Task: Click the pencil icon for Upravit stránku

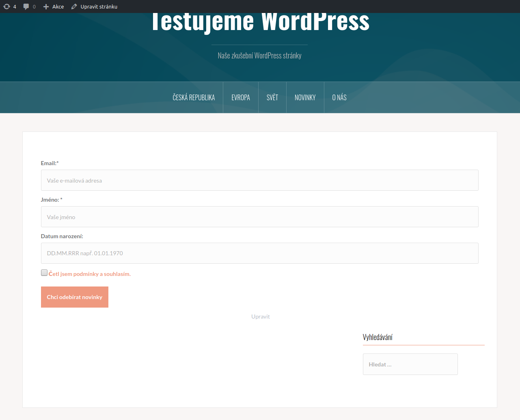Action: click(74, 6)
